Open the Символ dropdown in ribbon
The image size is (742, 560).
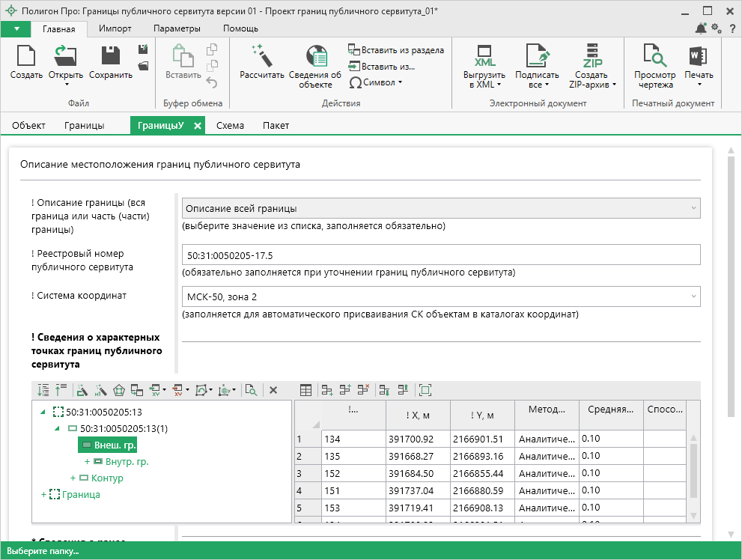pyautogui.click(x=377, y=83)
